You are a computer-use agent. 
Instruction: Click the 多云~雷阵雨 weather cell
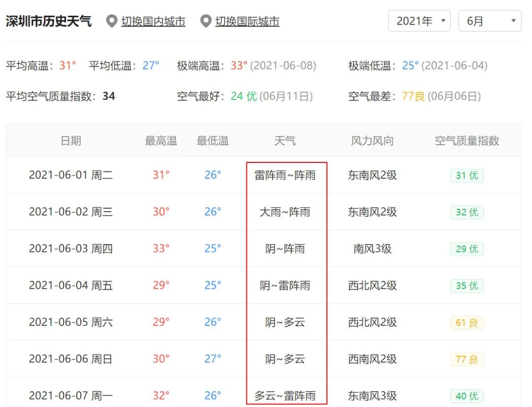coord(285,396)
